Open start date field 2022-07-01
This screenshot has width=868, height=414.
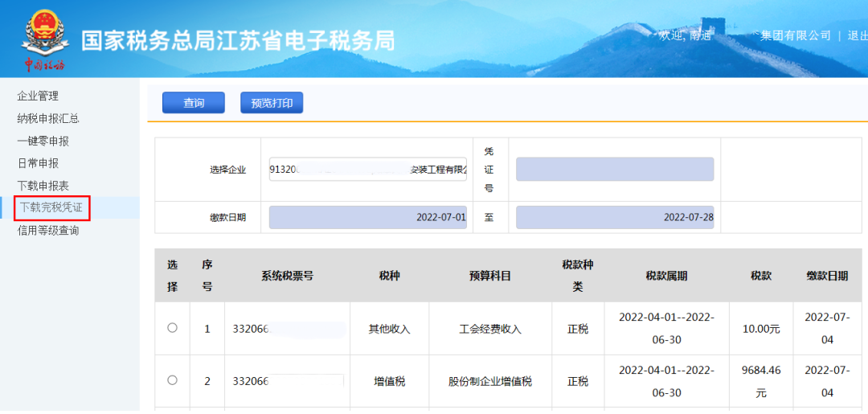click(368, 218)
